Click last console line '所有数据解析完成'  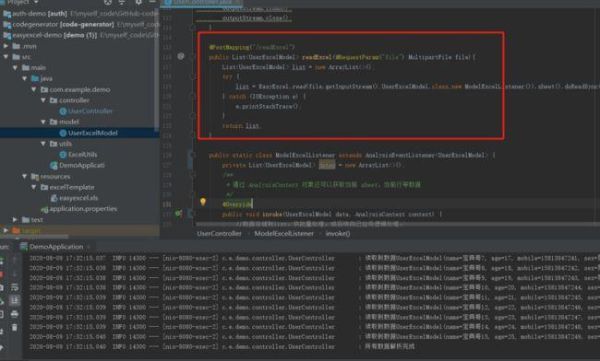pos(390,346)
